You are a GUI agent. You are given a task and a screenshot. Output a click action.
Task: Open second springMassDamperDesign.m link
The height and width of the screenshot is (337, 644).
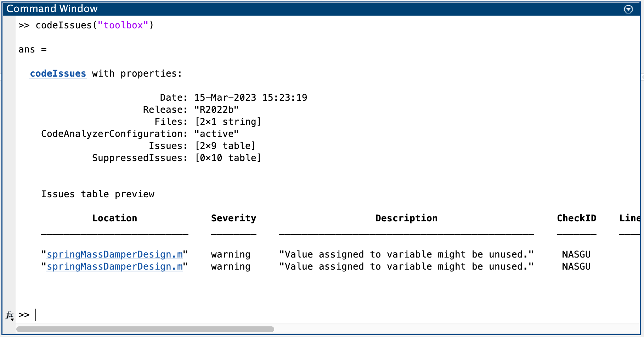coord(115,266)
